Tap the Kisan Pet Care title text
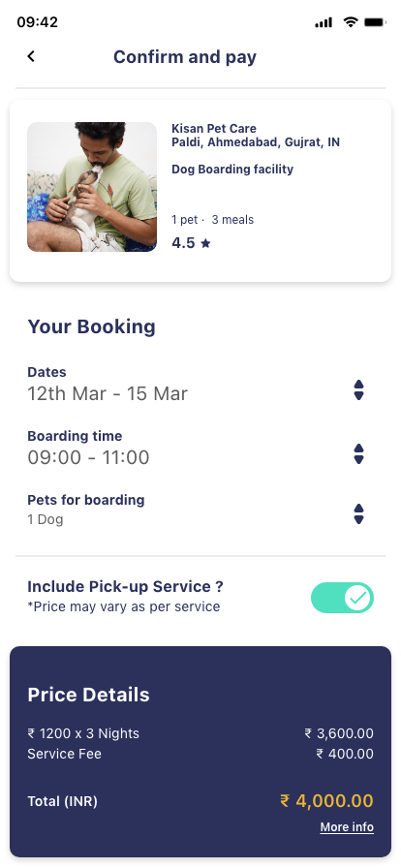The height and width of the screenshot is (868, 401). pos(214,129)
